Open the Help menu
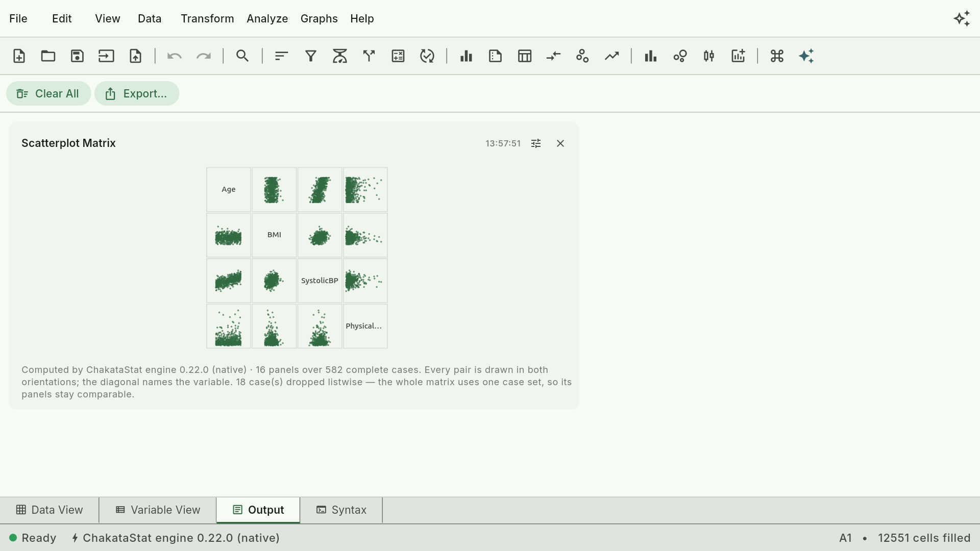This screenshot has height=551, width=980. [362, 18]
